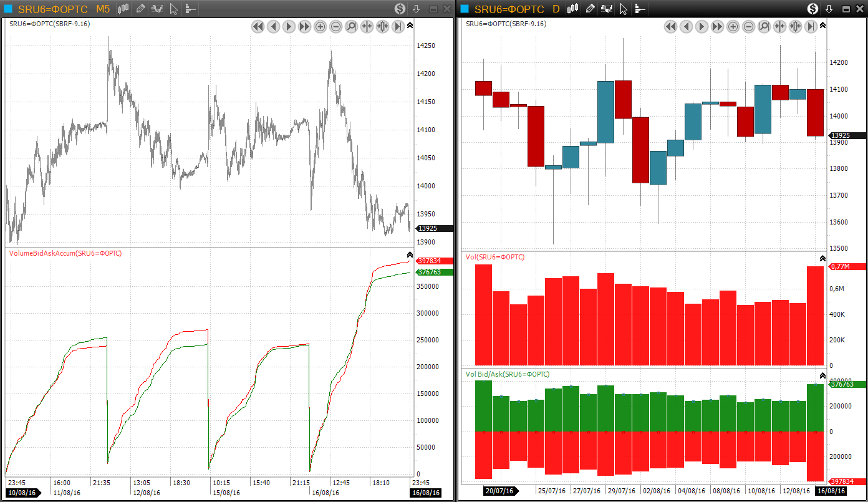
Task: Click the cursor pointer tool in D window
Action: [622, 9]
